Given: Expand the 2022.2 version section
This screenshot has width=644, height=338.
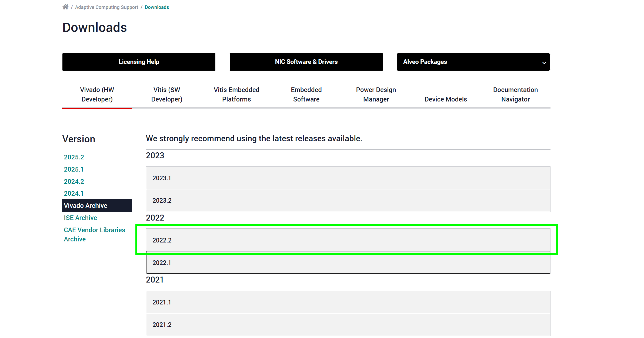Looking at the screenshot, I should click(348, 240).
